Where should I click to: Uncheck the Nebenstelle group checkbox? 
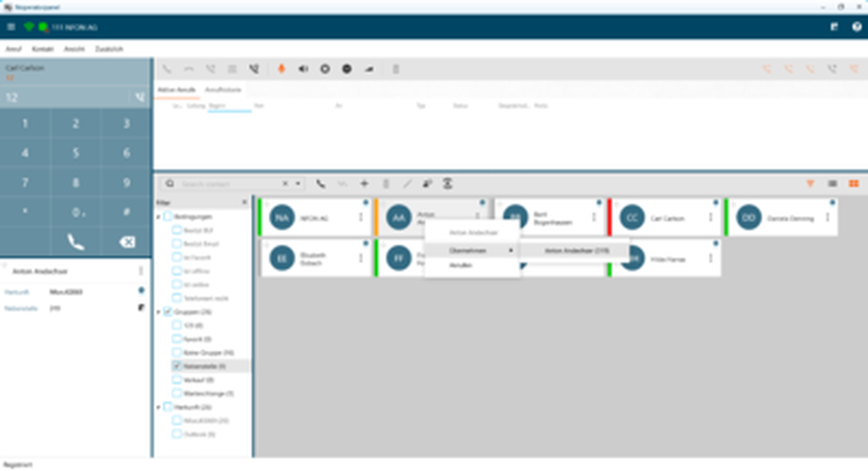tap(177, 366)
